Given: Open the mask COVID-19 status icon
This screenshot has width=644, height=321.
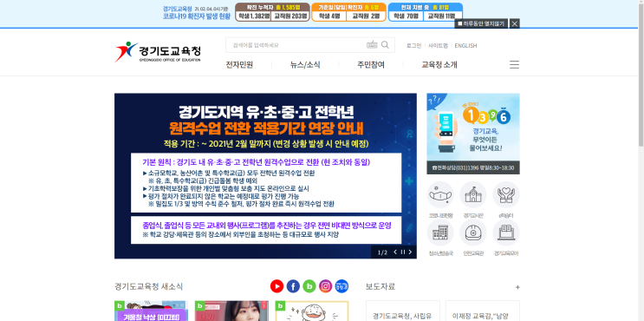Looking at the screenshot, I should tap(439, 195).
